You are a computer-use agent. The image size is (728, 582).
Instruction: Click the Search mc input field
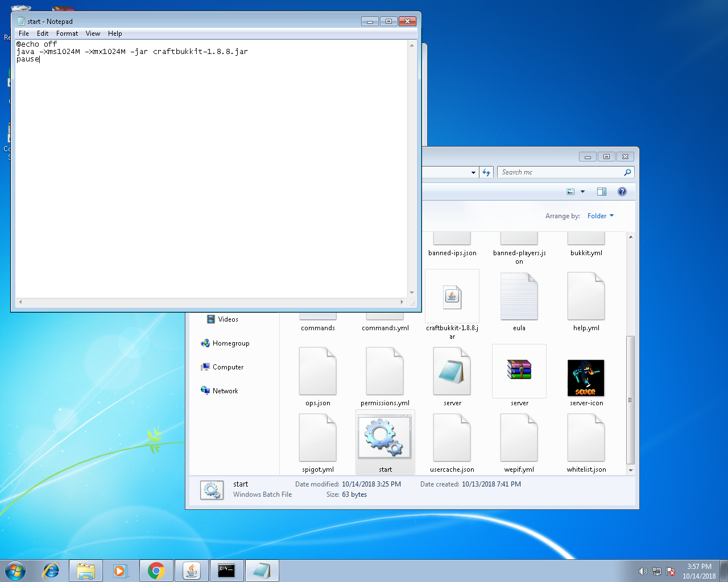point(560,172)
